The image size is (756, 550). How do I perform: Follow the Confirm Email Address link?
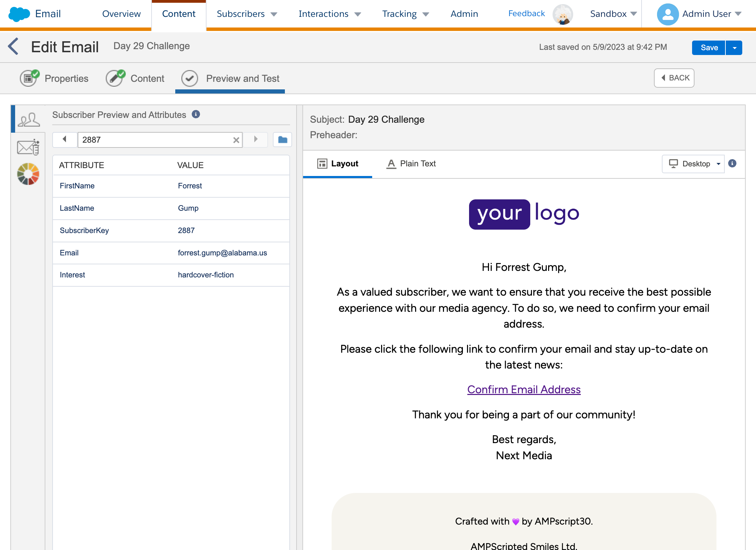coord(524,389)
